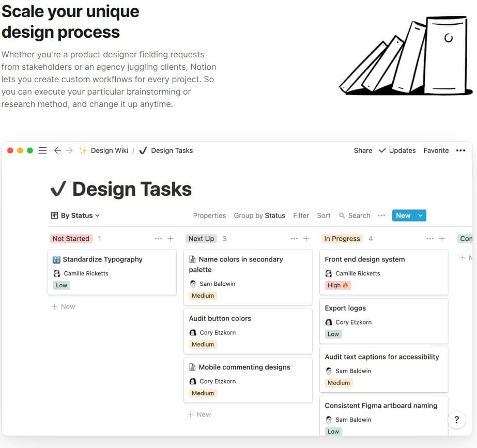The width and height of the screenshot is (477, 448).
Task: Click page icon on Mobile commenting designs card
Action: (x=193, y=367)
